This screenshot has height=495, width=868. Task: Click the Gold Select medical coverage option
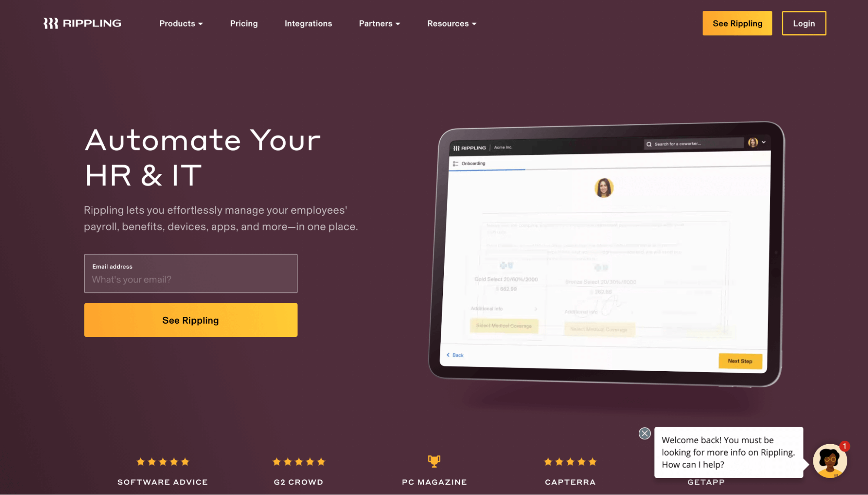(x=504, y=325)
